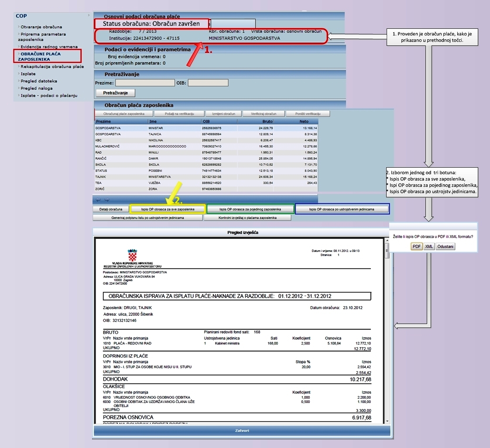The height and width of the screenshot is (448, 490).
Task: Click the report preview scroll-down arrow
Action: (387, 421)
